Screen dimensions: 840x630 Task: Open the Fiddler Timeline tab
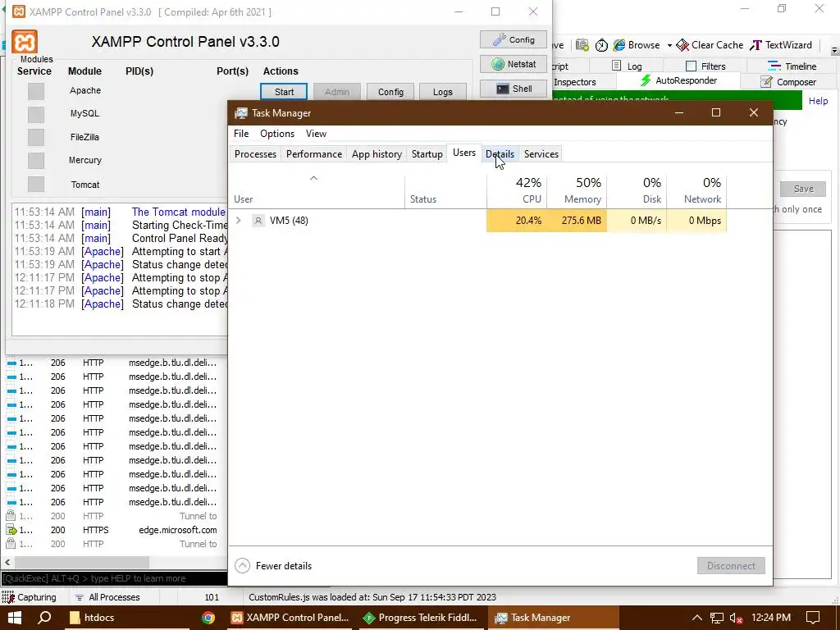click(x=792, y=66)
